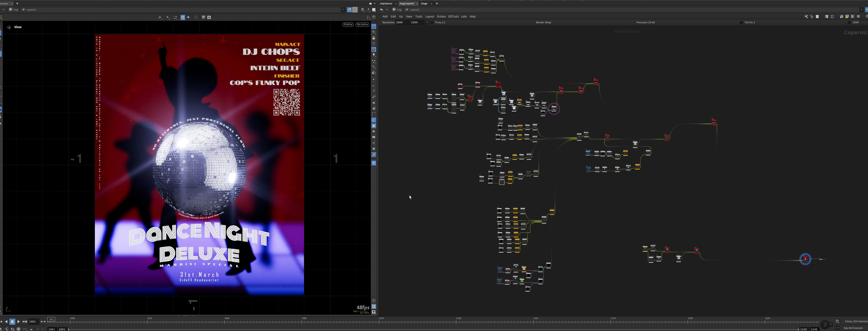868x331 pixels.
Task: Open the Tools menu
Action: pyautogui.click(x=418, y=17)
